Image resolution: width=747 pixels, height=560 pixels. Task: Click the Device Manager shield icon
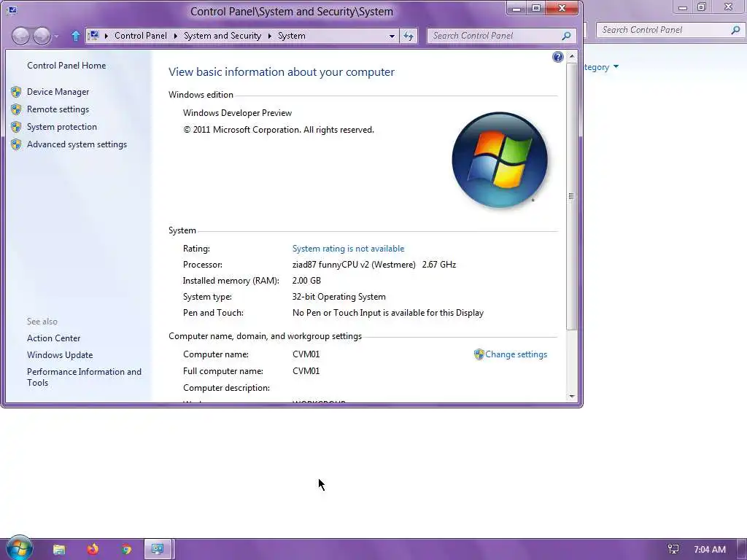[16, 91]
